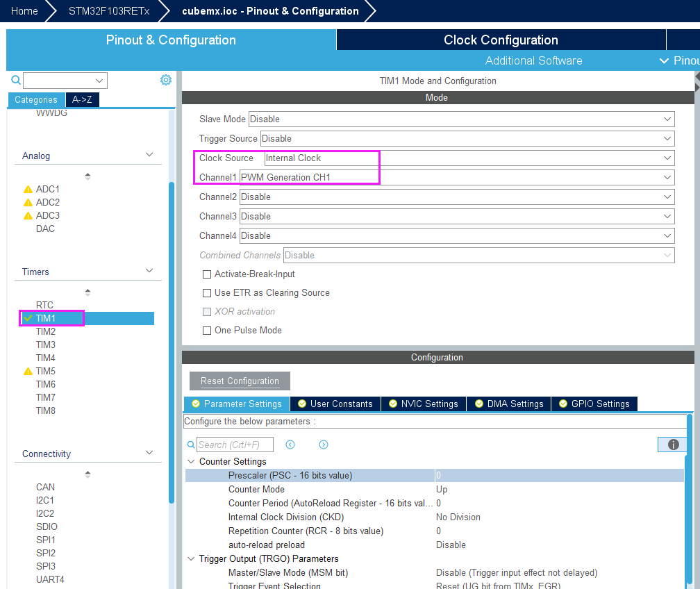Click the left panel vertical scrollbar
The image size is (700, 589).
click(172, 340)
